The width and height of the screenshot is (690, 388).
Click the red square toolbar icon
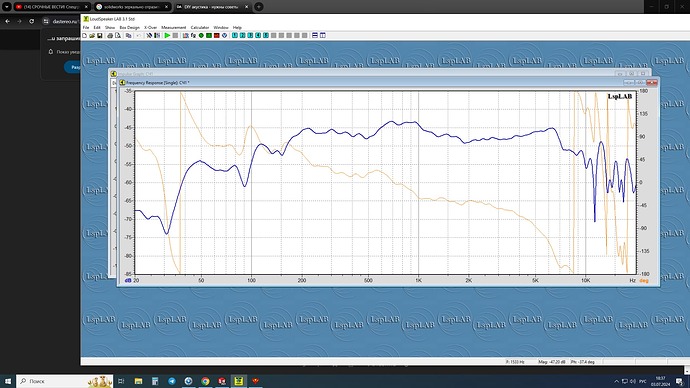[x=217, y=35]
